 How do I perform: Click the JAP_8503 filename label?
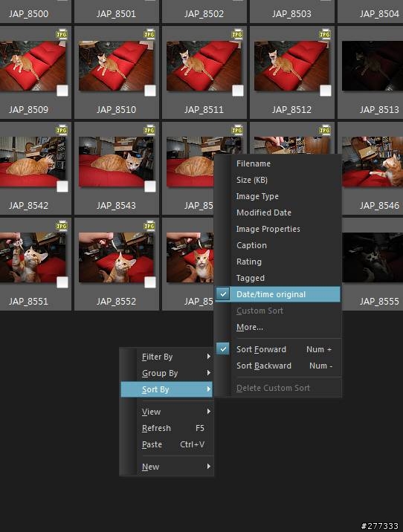[x=291, y=14]
